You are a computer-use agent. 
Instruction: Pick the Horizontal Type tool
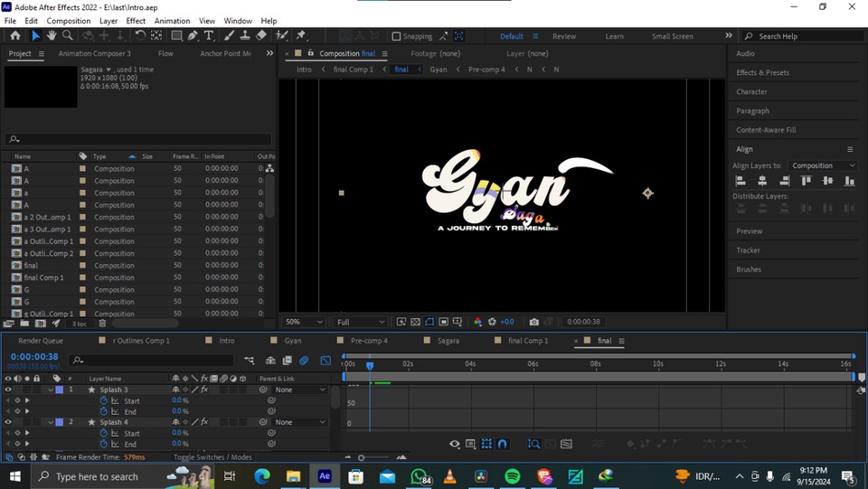click(209, 35)
